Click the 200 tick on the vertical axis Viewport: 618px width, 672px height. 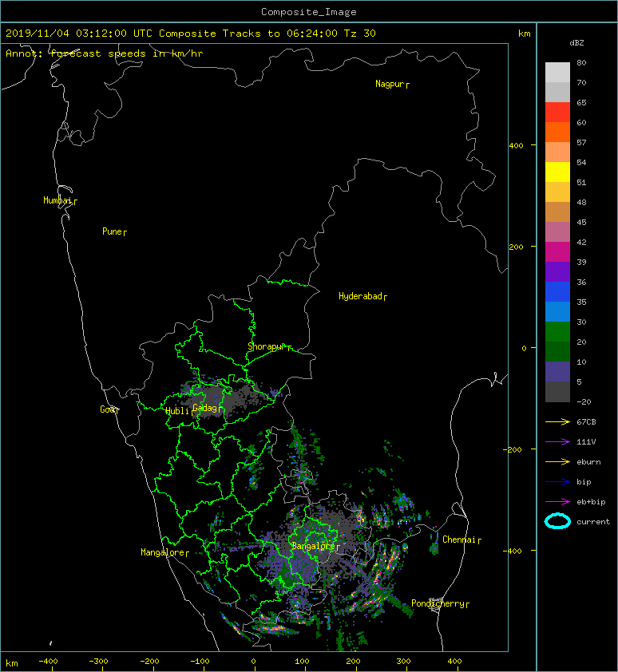[516, 247]
